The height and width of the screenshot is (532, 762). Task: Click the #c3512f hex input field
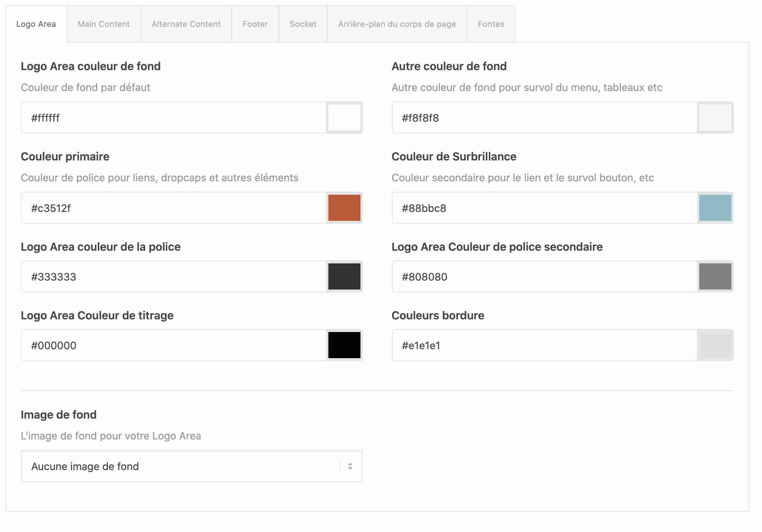[x=174, y=208]
